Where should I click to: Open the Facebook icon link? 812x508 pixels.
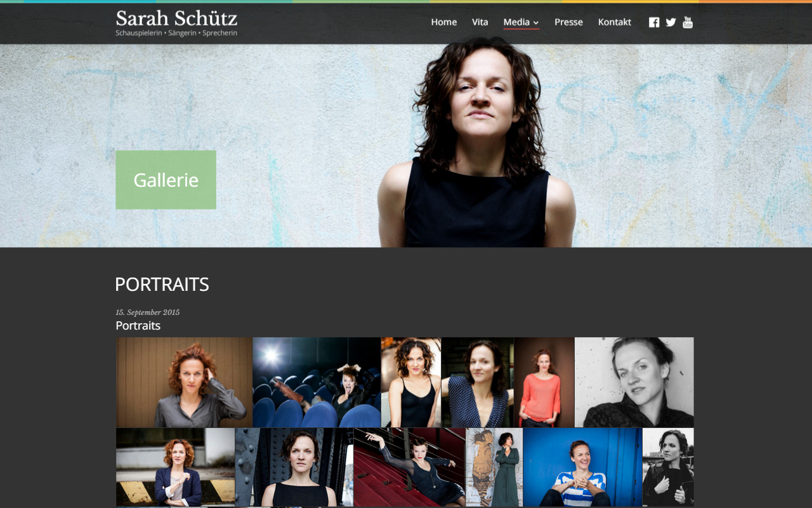[654, 22]
